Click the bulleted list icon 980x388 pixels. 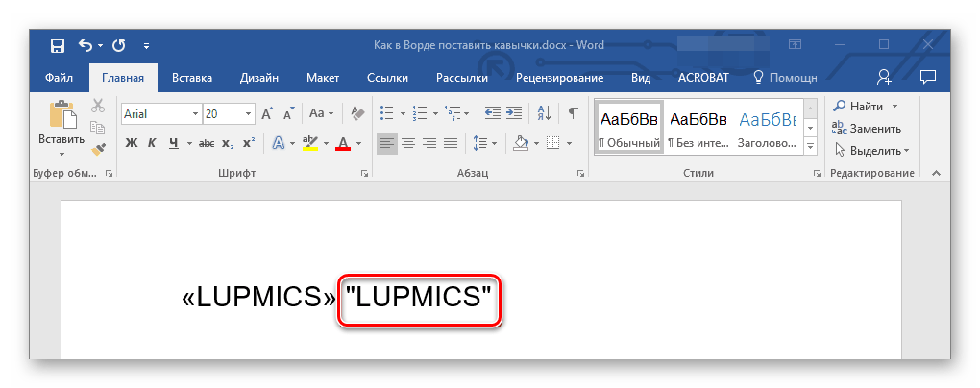[386, 113]
